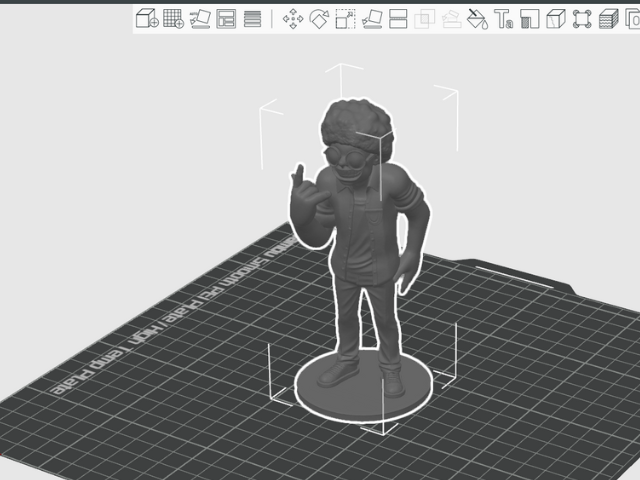Screen dimensions: 640x480
Task: Activate the Measure tool with corner dots
Action: click(x=582, y=18)
